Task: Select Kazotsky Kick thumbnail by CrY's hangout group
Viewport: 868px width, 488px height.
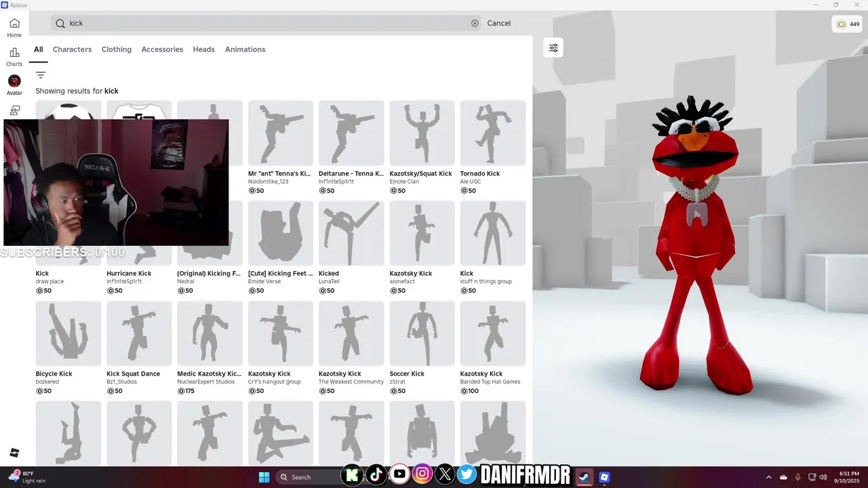Action: click(281, 333)
